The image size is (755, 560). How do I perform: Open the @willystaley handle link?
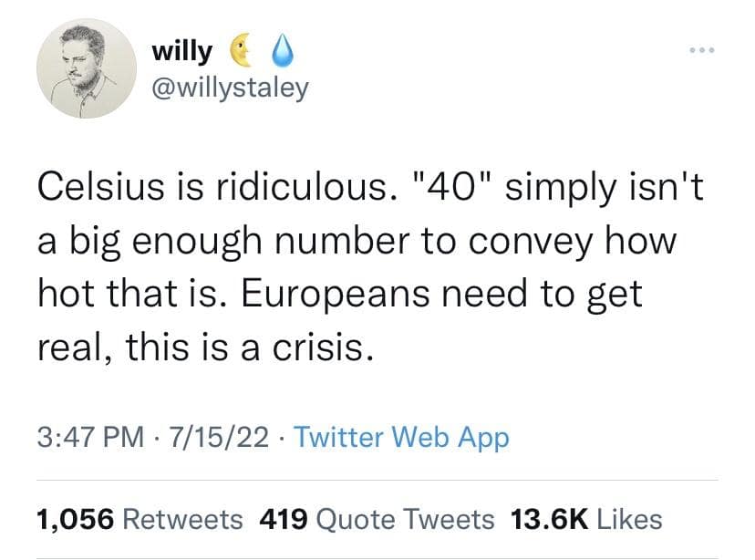[x=230, y=88]
